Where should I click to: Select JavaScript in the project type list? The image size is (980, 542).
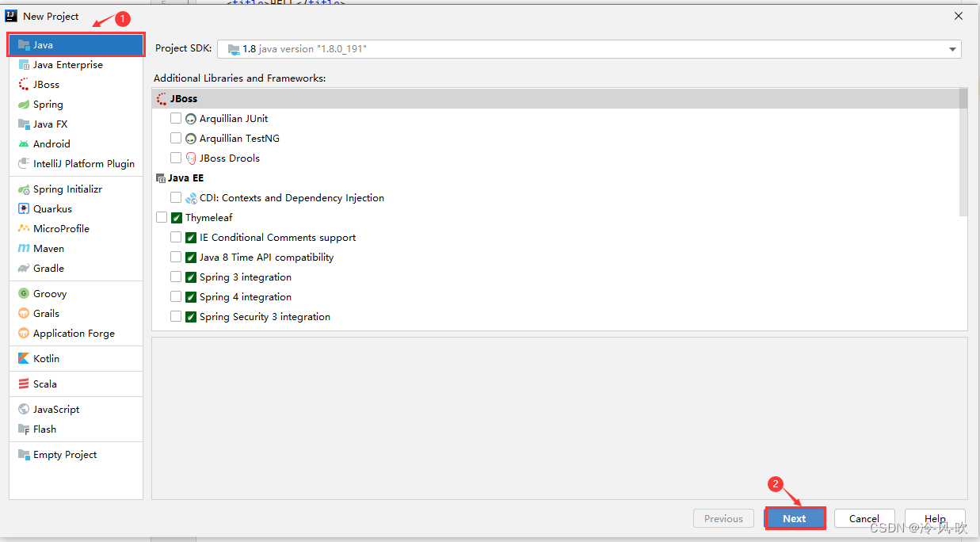point(55,410)
